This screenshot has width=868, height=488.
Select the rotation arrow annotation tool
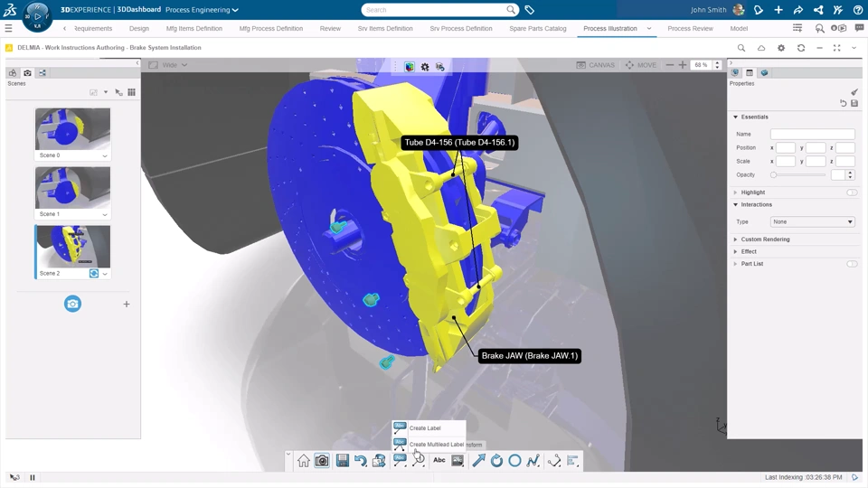pos(496,460)
